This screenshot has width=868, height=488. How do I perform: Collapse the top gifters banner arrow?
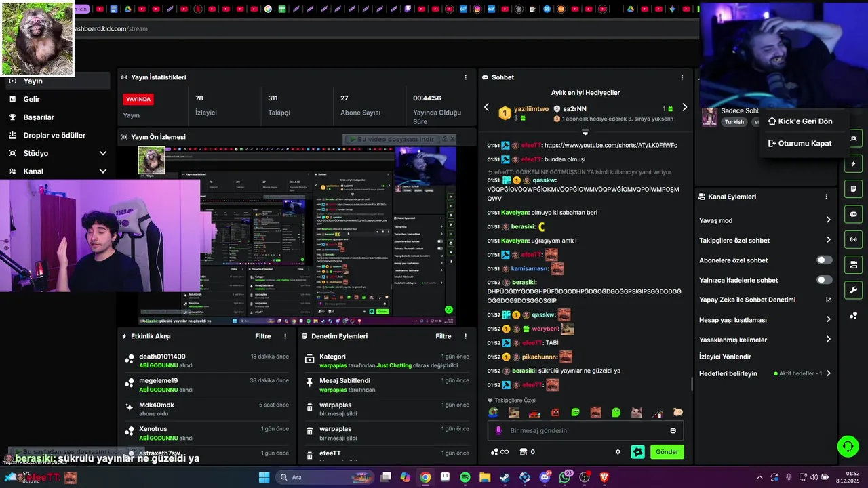pyautogui.click(x=585, y=131)
